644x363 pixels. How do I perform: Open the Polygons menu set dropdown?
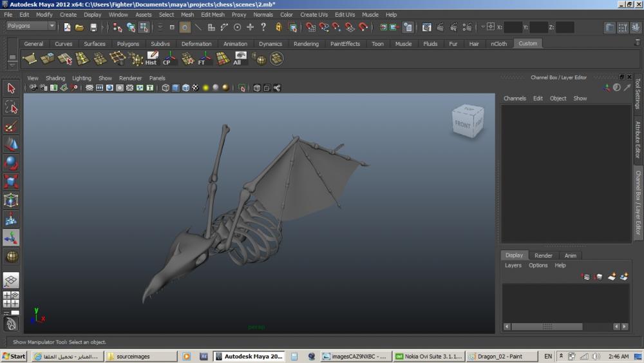31,26
